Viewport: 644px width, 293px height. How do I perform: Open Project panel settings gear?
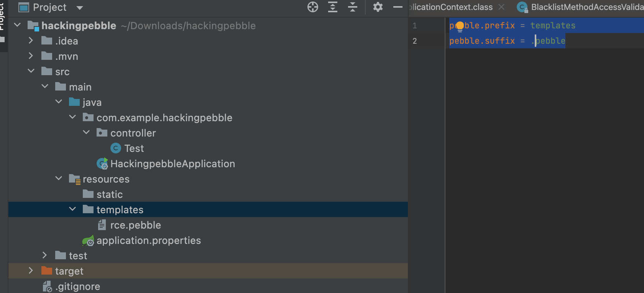pos(378,7)
